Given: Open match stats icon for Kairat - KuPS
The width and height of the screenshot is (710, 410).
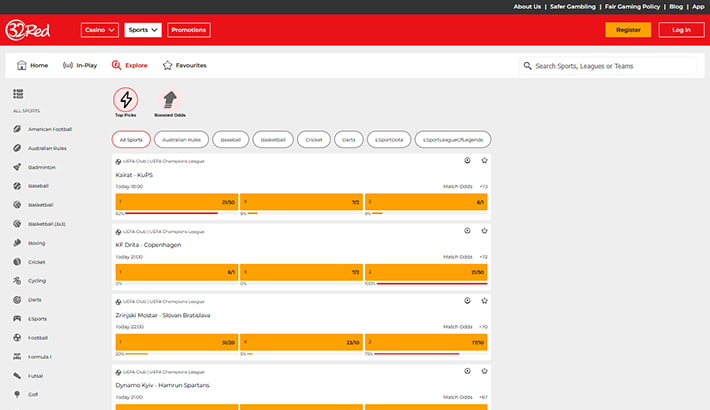Looking at the screenshot, I should coord(467,160).
